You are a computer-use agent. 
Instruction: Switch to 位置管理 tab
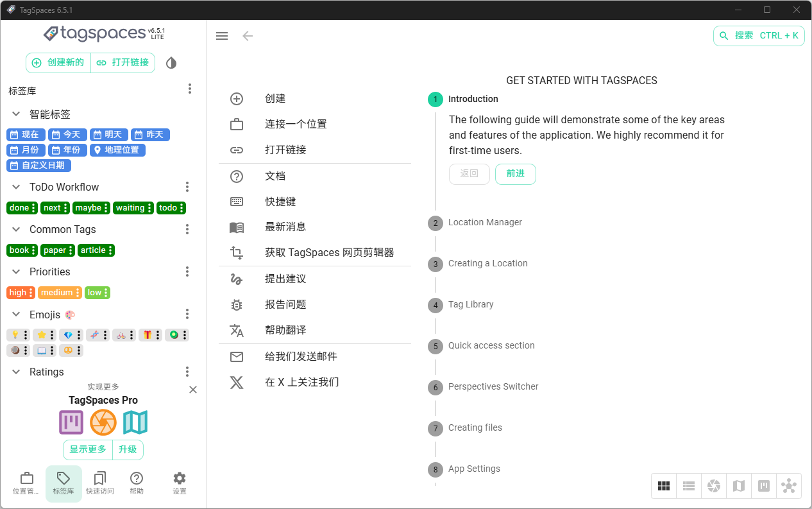[26, 483]
